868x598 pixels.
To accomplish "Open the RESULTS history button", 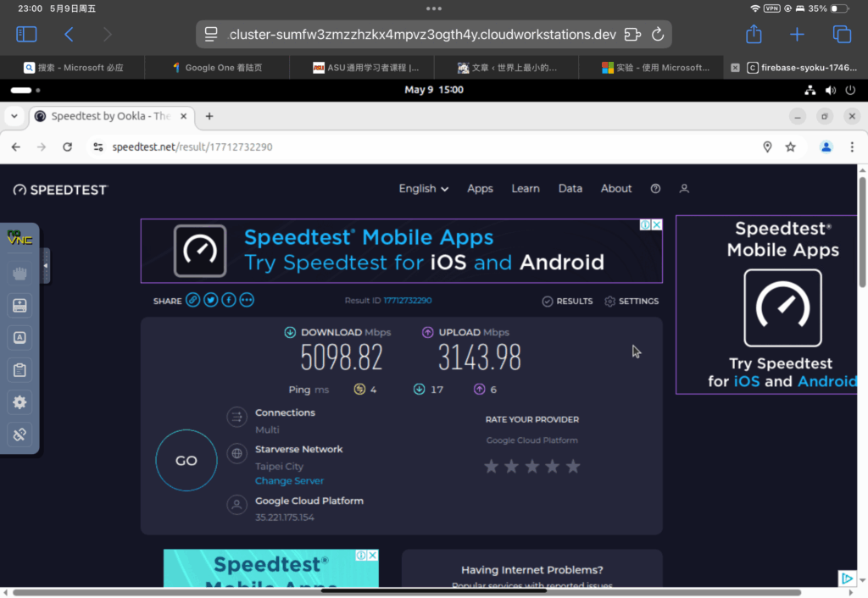I will pos(567,301).
